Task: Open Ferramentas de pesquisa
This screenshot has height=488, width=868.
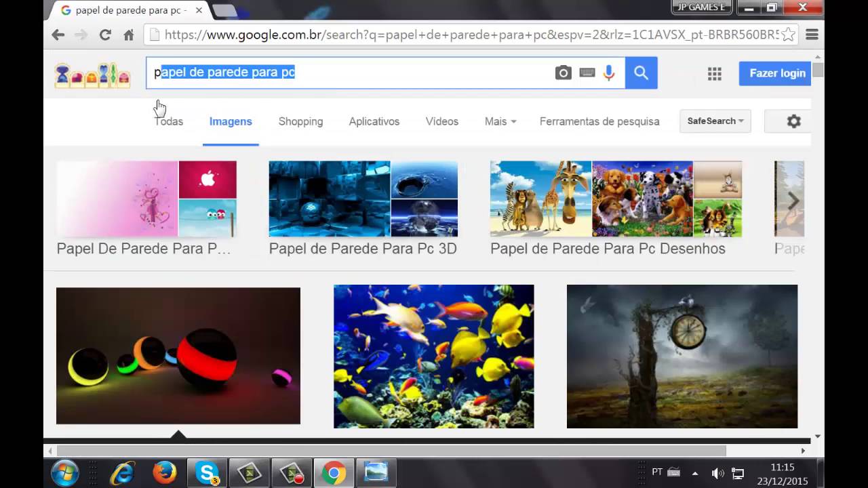Action: pyautogui.click(x=599, y=121)
